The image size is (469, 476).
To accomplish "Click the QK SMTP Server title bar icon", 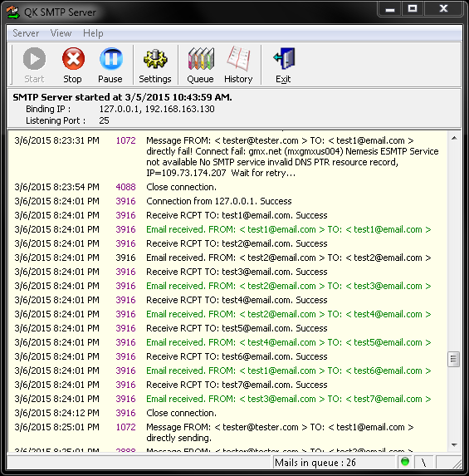I will [13, 12].
